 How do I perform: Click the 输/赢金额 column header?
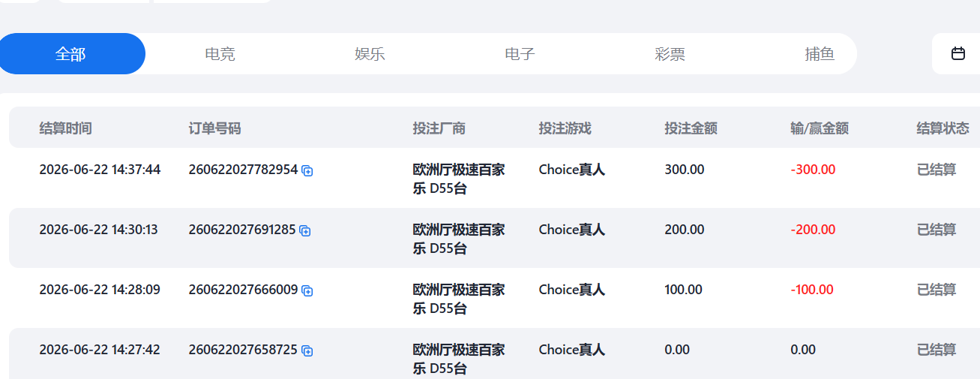click(820, 128)
